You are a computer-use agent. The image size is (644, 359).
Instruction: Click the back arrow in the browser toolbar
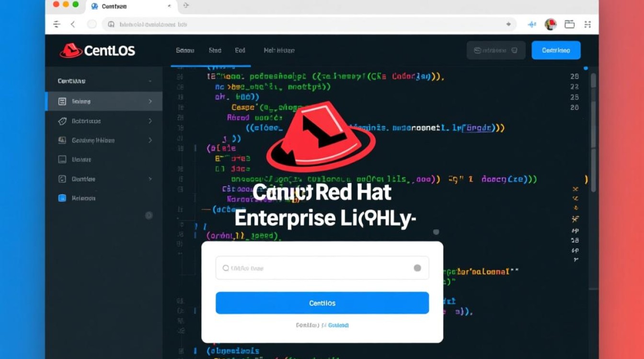pos(73,24)
